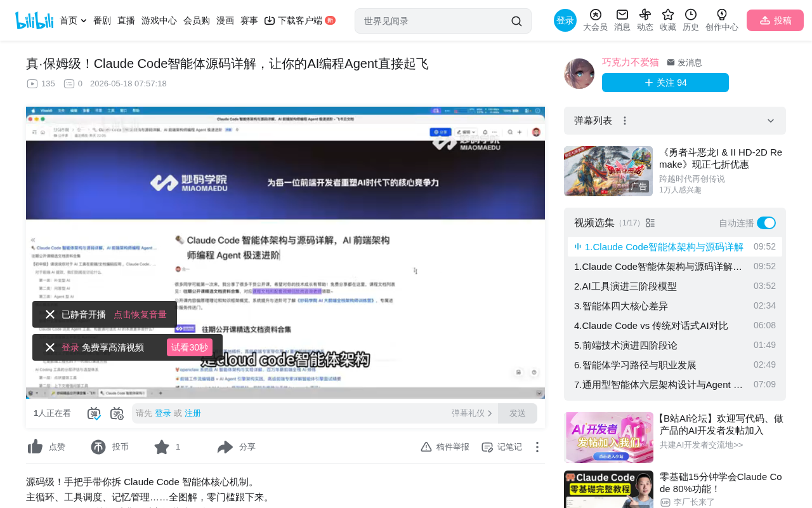812x508 pixels.
Task: Open 直播 in top navigation
Action: tap(126, 21)
